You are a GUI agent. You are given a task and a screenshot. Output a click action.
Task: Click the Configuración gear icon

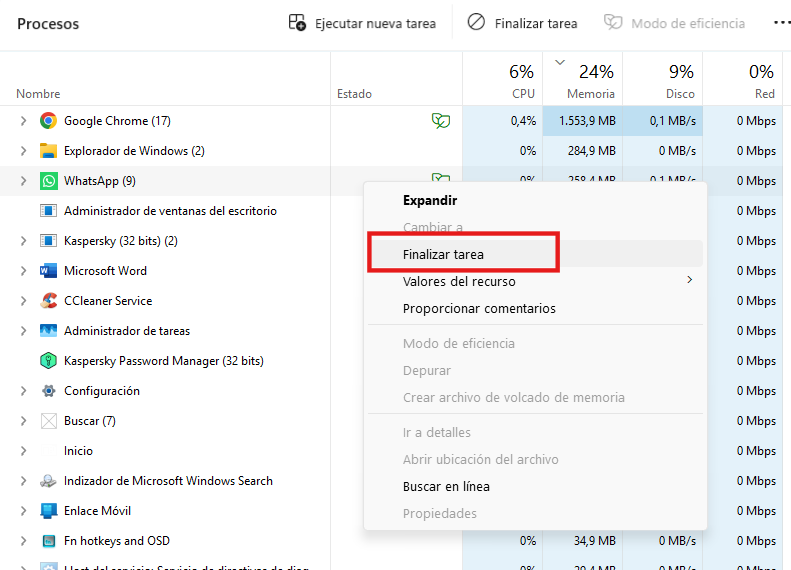[48, 391]
